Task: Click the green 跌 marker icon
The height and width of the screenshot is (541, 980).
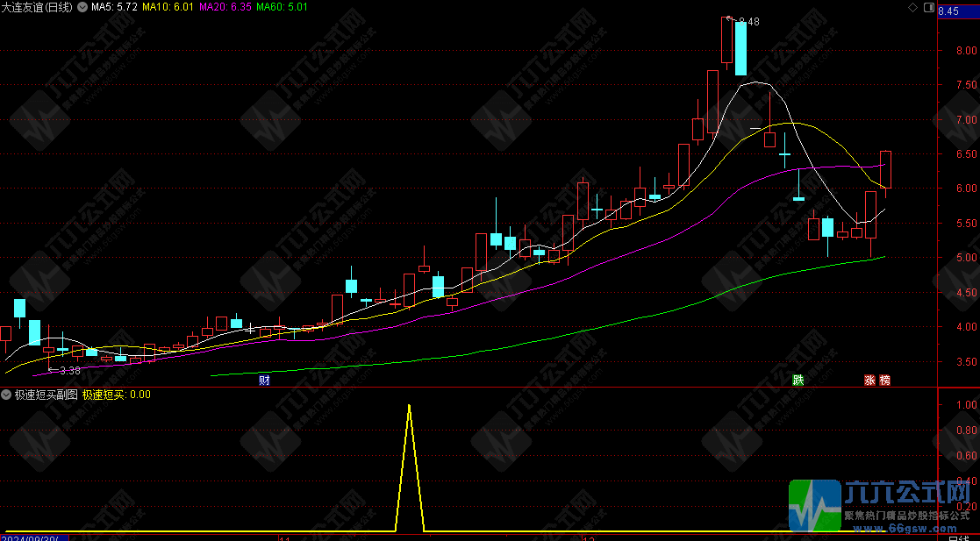Action: point(798,381)
